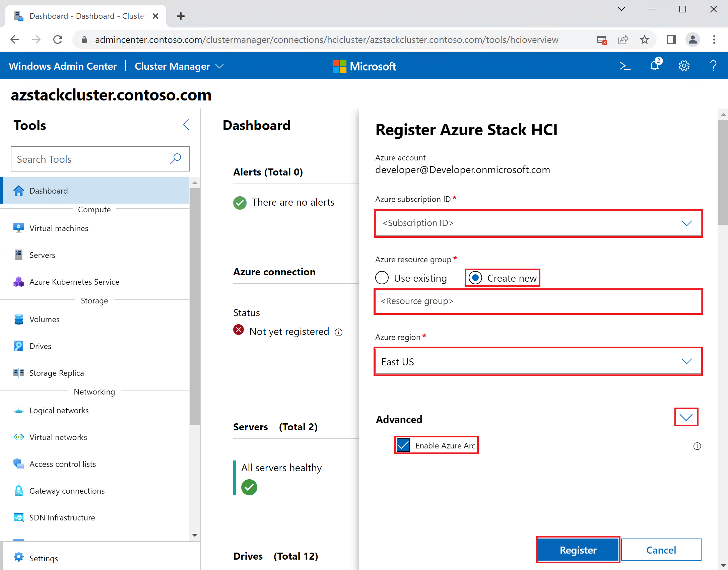Go to Windows Admin Center home link
728x570 pixels.
pyautogui.click(x=63, y=66)
